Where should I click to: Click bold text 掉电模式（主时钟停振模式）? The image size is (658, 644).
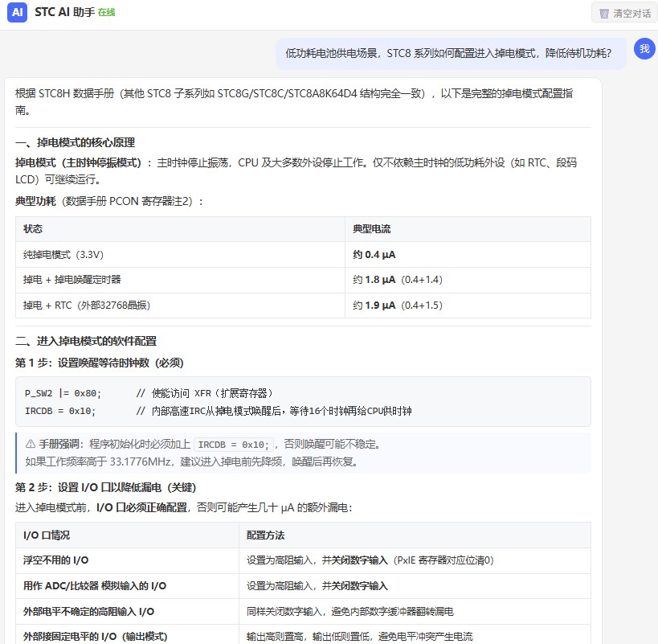click(x=79, y=162)
